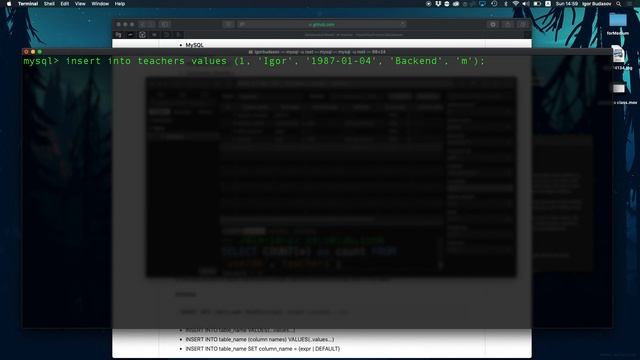Open the Edit menu
The height and width of the screenshot is (360, 640).
click(64, 4)
